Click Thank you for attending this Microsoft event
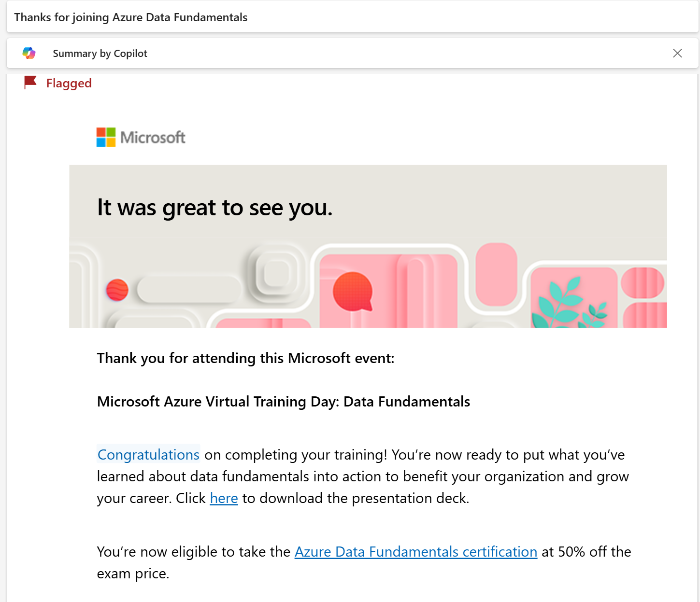The image size is (700, 602). [x=245, y=358]
